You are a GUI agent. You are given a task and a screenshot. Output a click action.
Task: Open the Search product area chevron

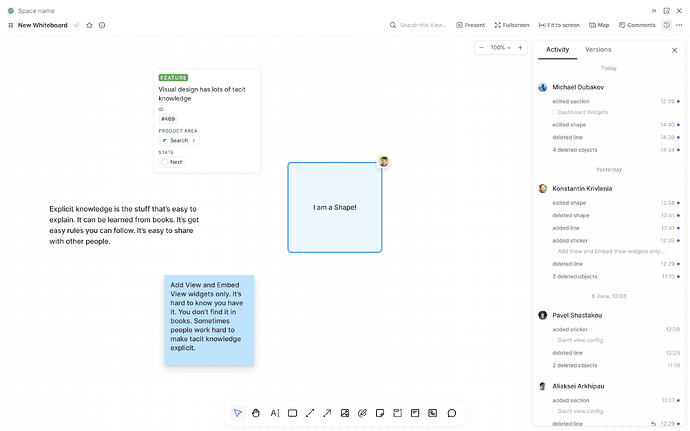[194, 140]
